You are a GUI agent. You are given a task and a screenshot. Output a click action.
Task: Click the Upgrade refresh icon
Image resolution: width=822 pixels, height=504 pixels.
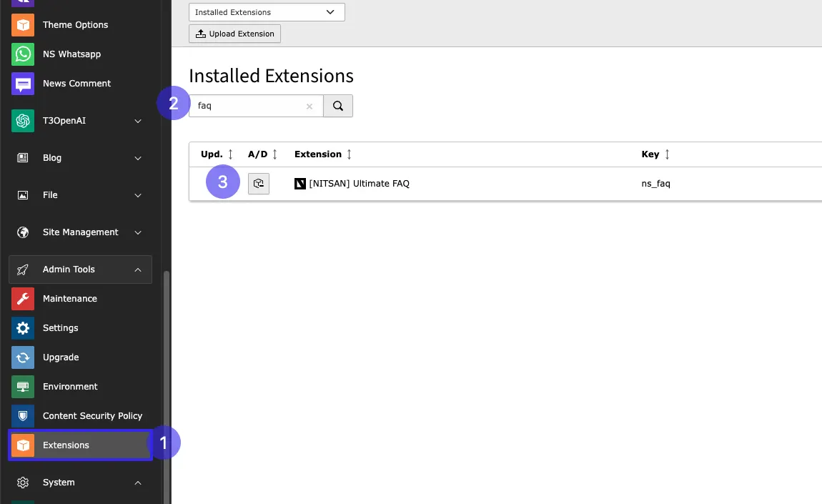pos(23,357)
